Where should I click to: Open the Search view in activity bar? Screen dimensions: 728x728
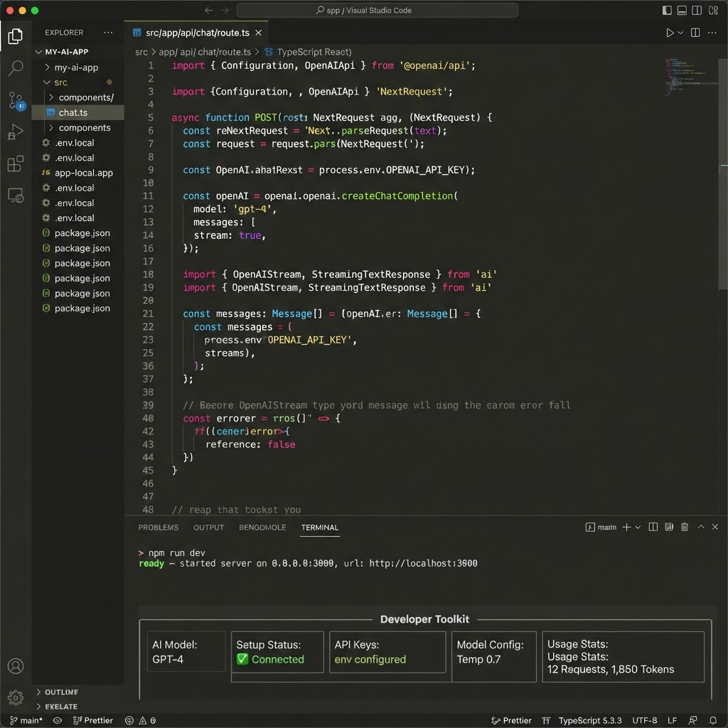click(16, 68)
